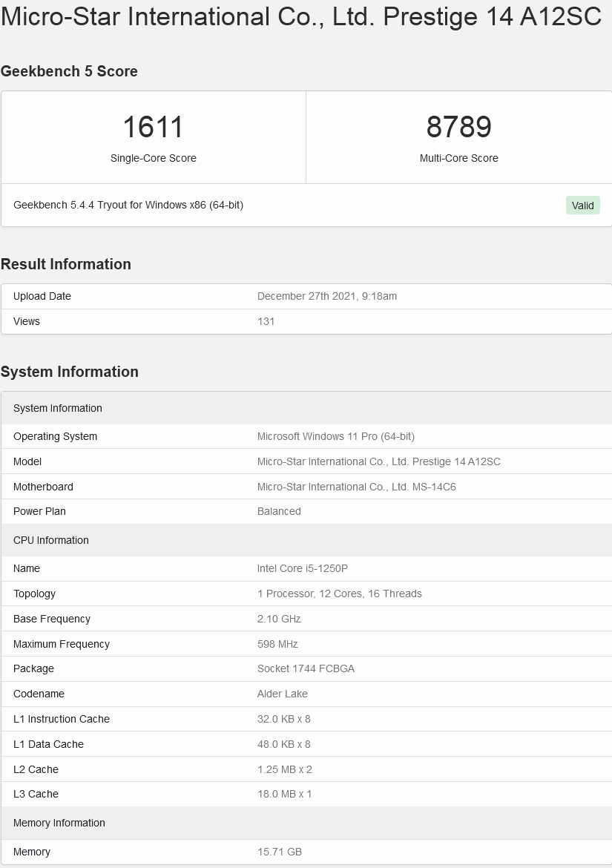Click the topology value 12 Cores, 16 Threads

[340, 594]
